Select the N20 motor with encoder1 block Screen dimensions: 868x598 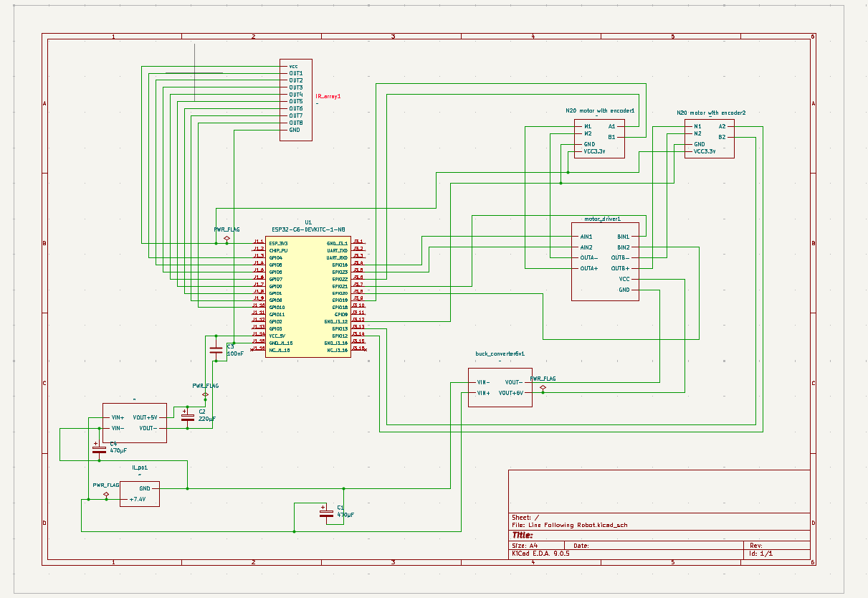click(599, 138)
